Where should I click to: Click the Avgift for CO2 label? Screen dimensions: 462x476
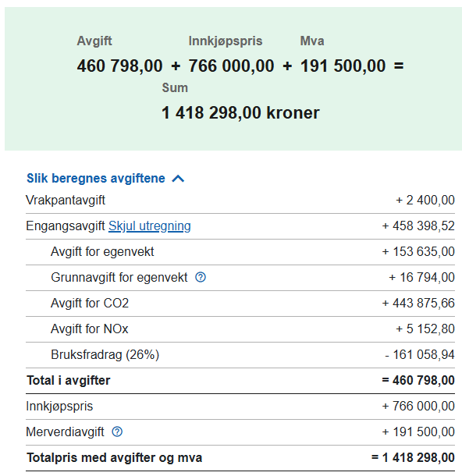(90, 303)
